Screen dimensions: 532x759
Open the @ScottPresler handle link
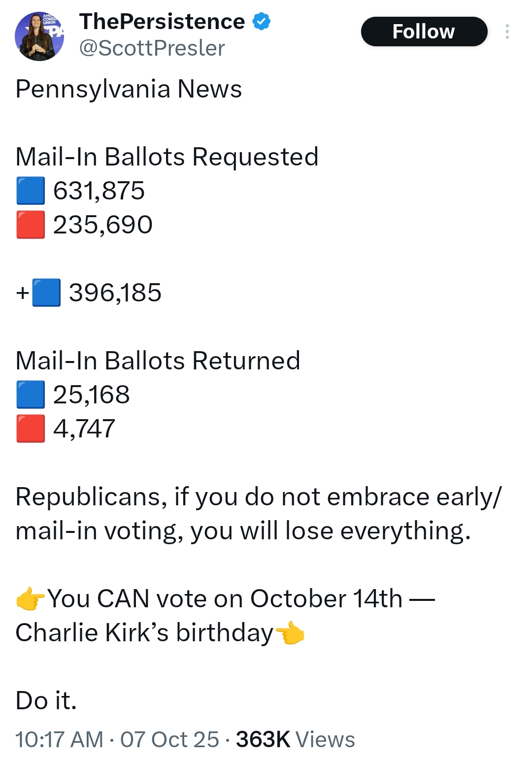[x=152, y=48]
